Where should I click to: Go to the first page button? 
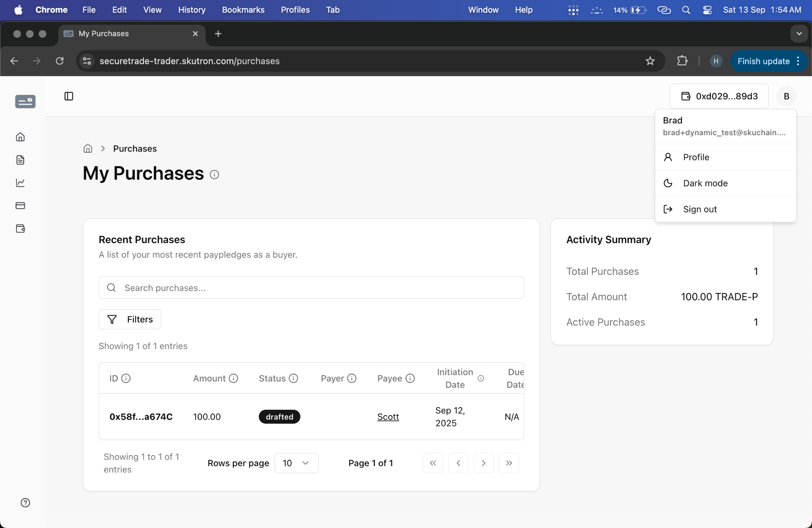(x=433, y=463)
